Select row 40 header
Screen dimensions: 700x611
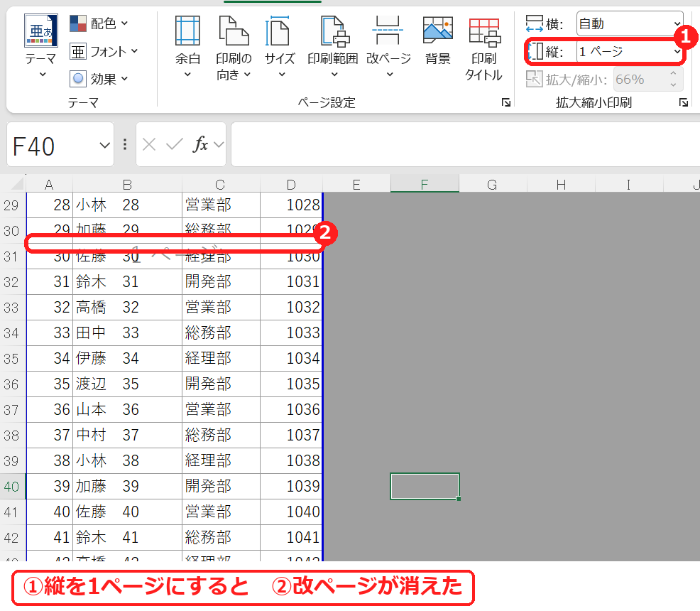pos(12,487)
